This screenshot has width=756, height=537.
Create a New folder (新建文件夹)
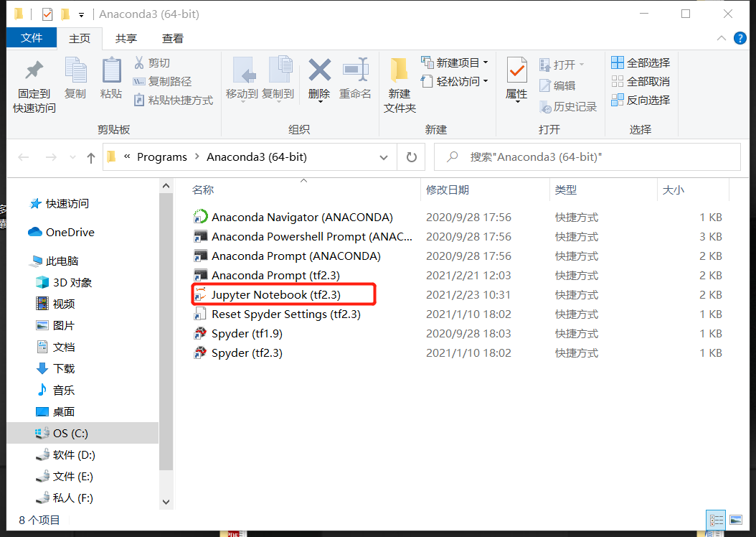400,86
